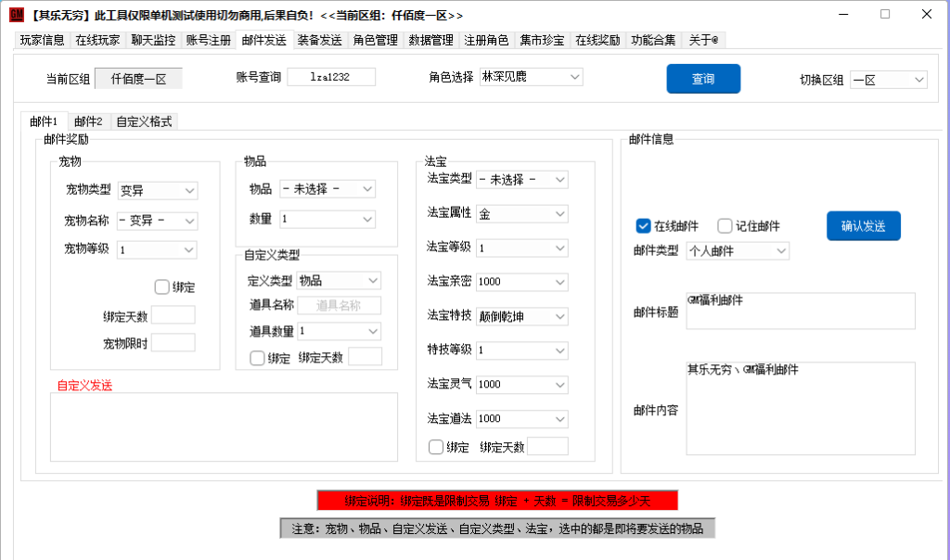The image size is (950, 560).
Task: Open the 切换区组 dropdown
Action: [888, 80]
